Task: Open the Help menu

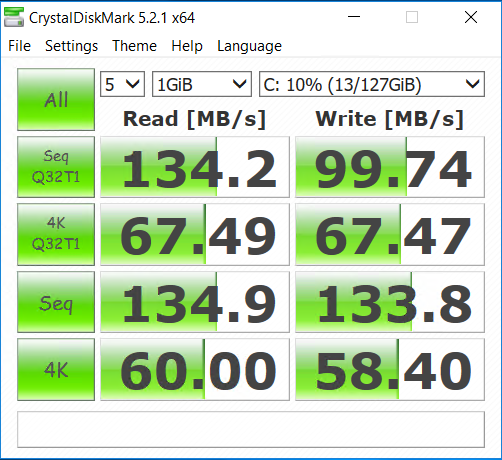Action: [x=187, y=46]
